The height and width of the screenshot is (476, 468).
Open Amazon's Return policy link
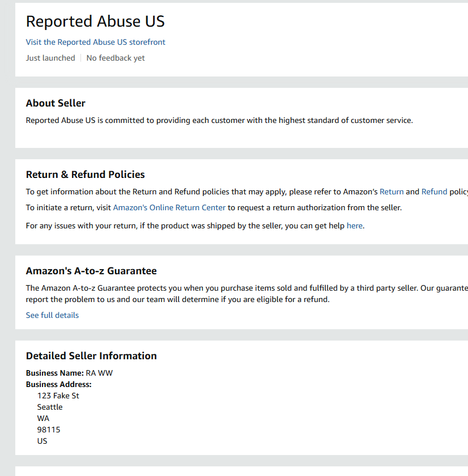[392, 192]
